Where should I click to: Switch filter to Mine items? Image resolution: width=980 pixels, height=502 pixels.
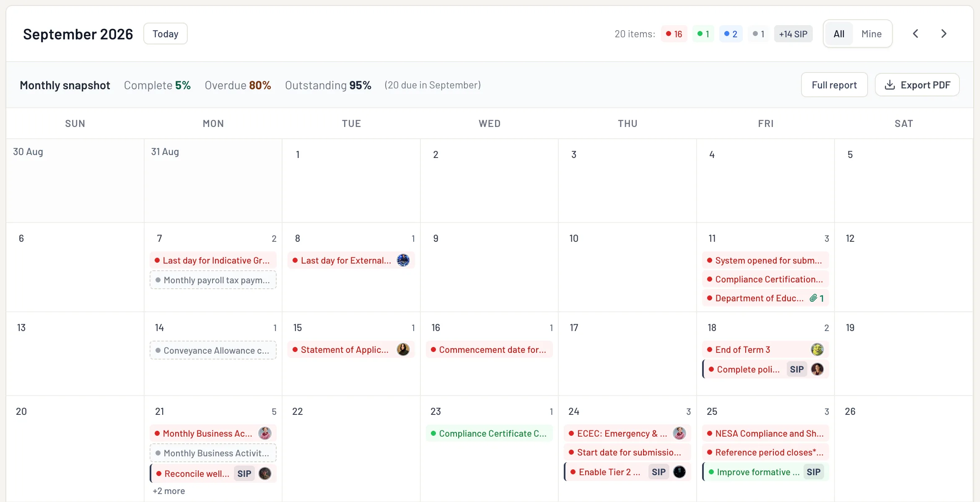[871, 34]
